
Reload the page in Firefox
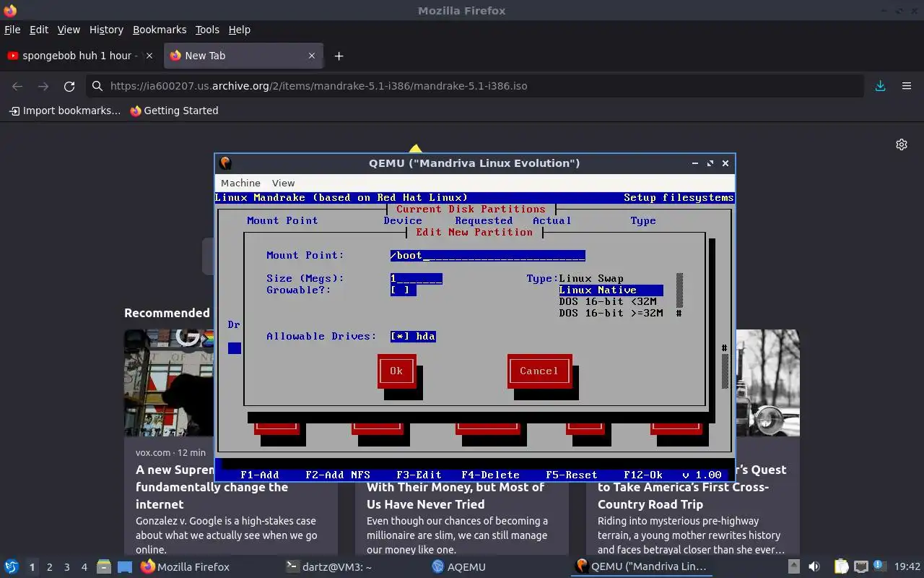click(x=69, y=86)
